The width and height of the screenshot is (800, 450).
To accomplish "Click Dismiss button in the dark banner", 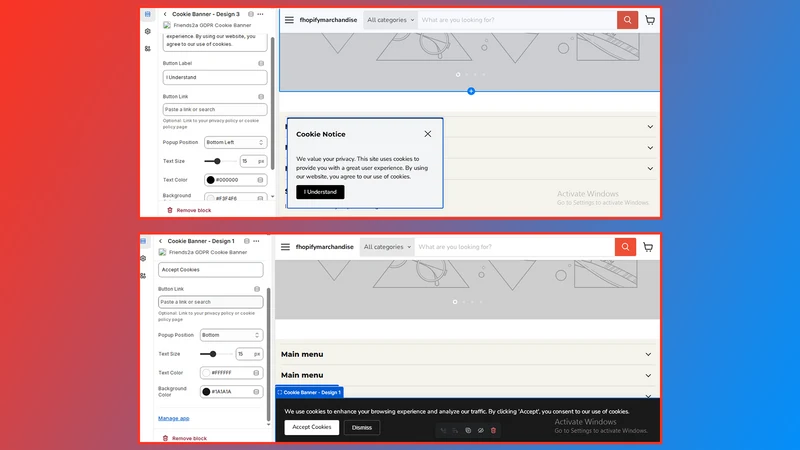I will [362, 428].
